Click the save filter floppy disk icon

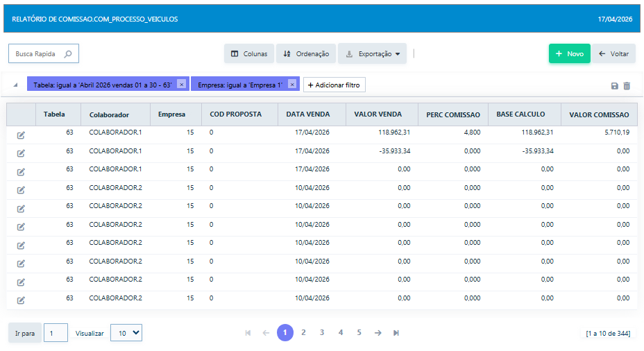(x=614, y=86)
